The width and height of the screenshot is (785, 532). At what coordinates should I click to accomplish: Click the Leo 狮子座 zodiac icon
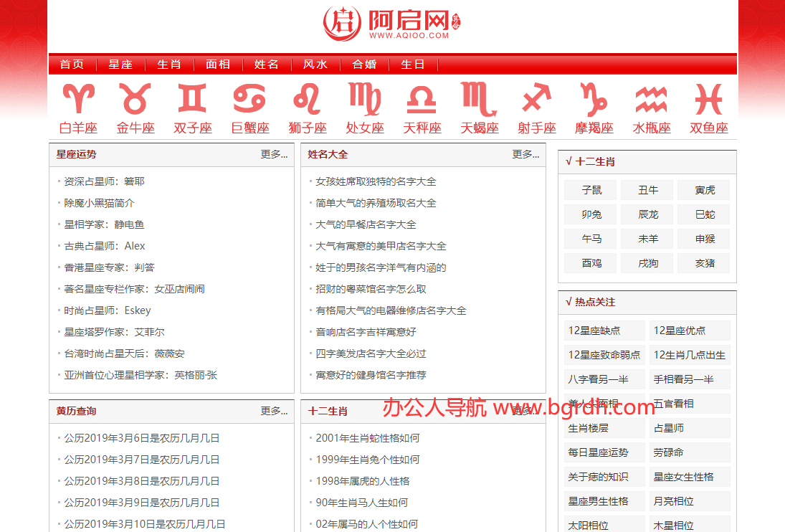tap(307, 99)
